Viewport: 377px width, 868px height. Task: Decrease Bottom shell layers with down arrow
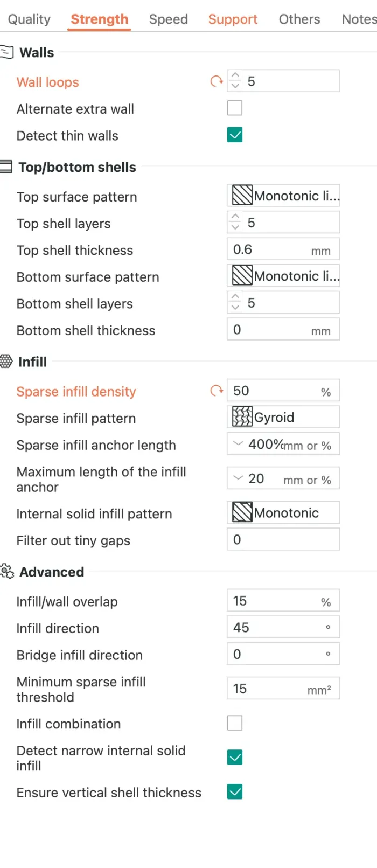point(235,308)
